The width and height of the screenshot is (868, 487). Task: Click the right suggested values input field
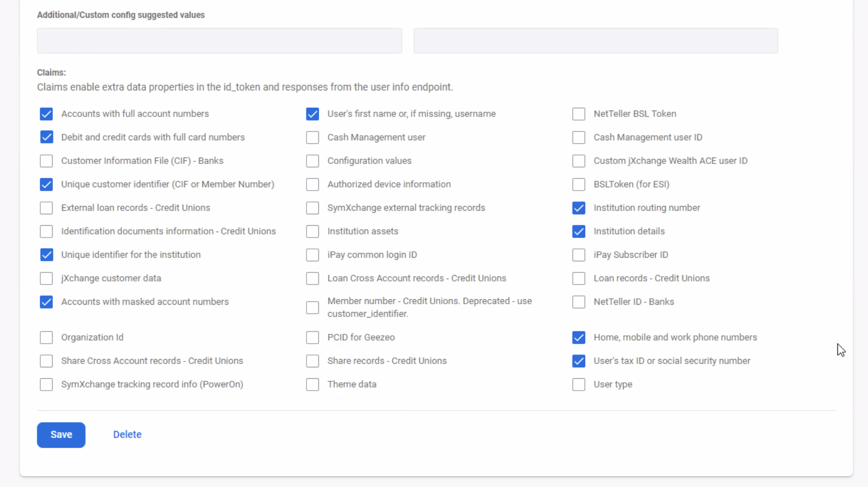point(595,41)
